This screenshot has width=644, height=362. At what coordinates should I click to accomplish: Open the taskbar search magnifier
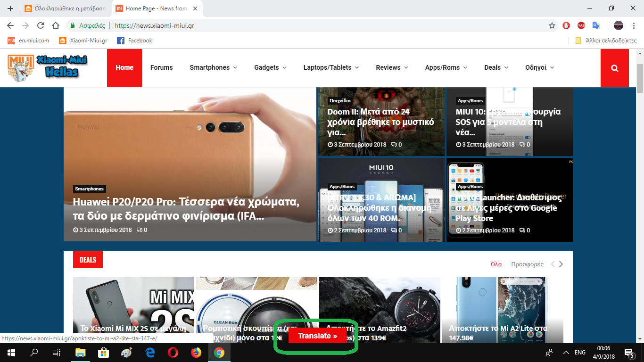click(34, 352)
